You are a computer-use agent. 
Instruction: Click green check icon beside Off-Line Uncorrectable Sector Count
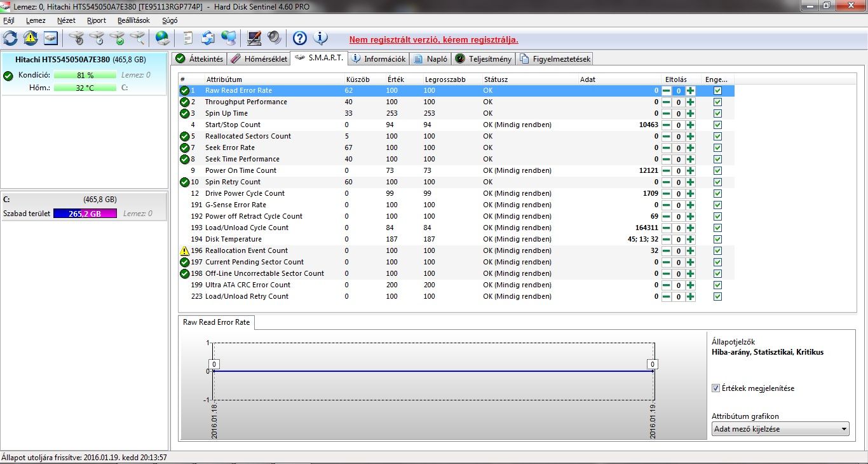coord(184,274)
